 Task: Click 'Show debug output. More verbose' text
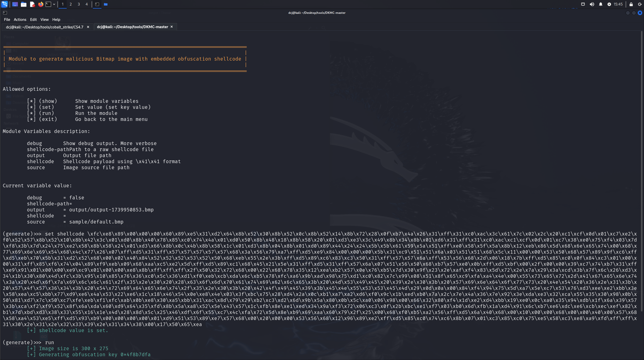[x=110, y=144]
